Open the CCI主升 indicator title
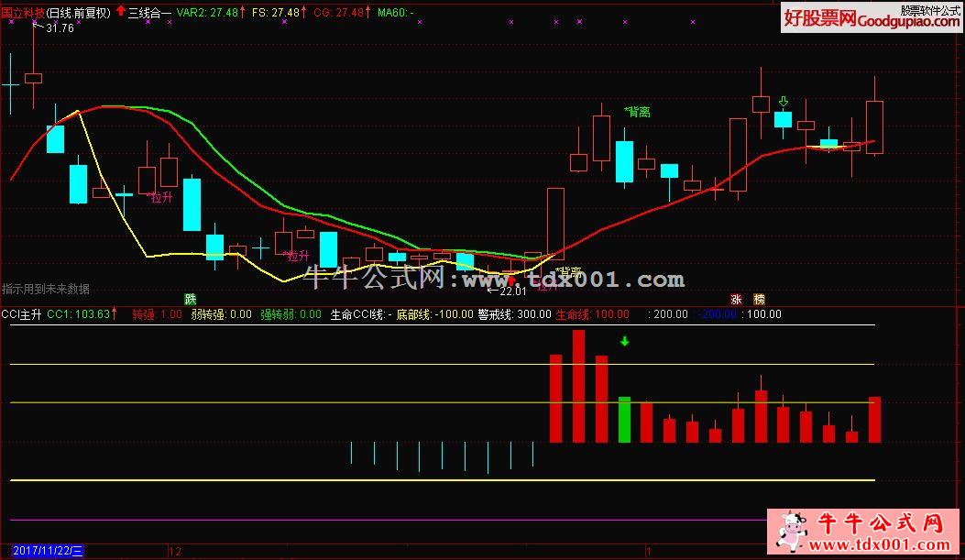This screenshot has width=965, height=560. (22, 314)
